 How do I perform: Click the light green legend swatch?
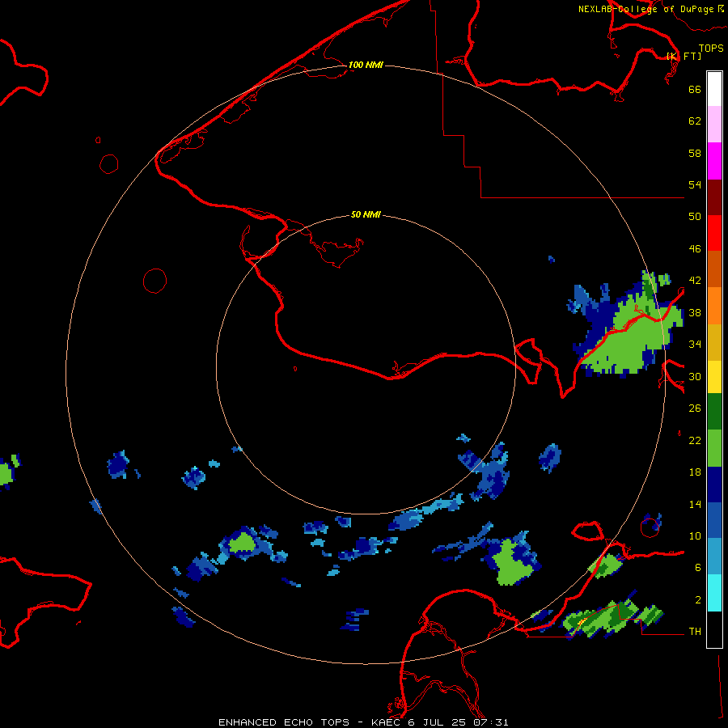click(x=714, y=448)
